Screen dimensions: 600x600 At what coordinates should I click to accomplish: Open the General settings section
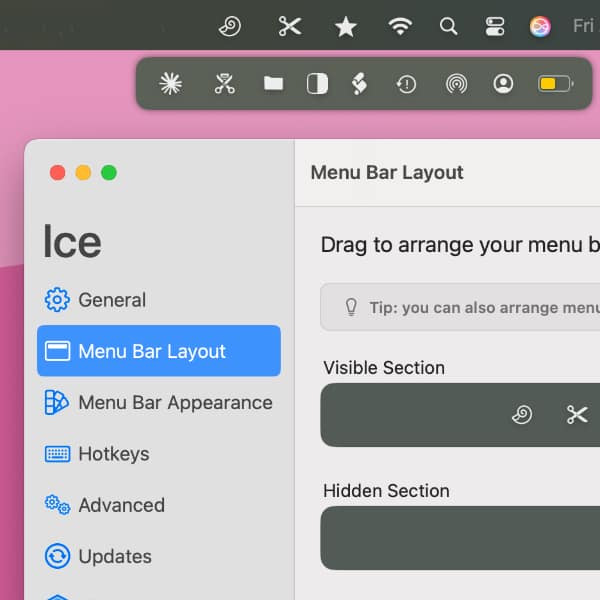point(111,300)
